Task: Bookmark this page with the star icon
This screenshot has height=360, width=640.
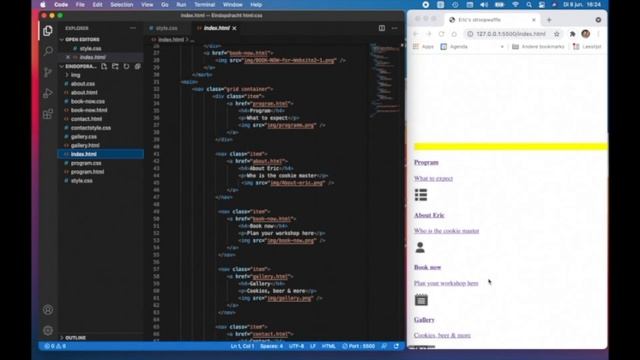Action: pyautogui.click(x=556, y=34)
